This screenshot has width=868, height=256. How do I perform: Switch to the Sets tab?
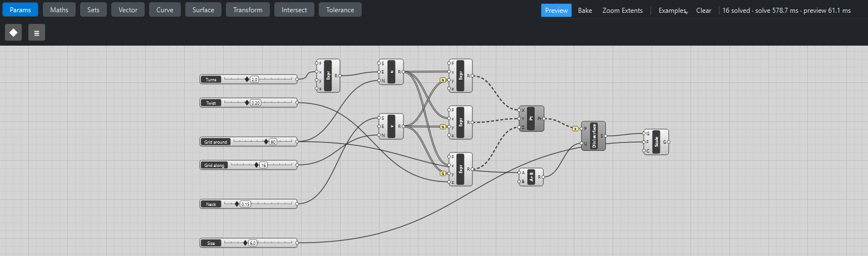93,9
